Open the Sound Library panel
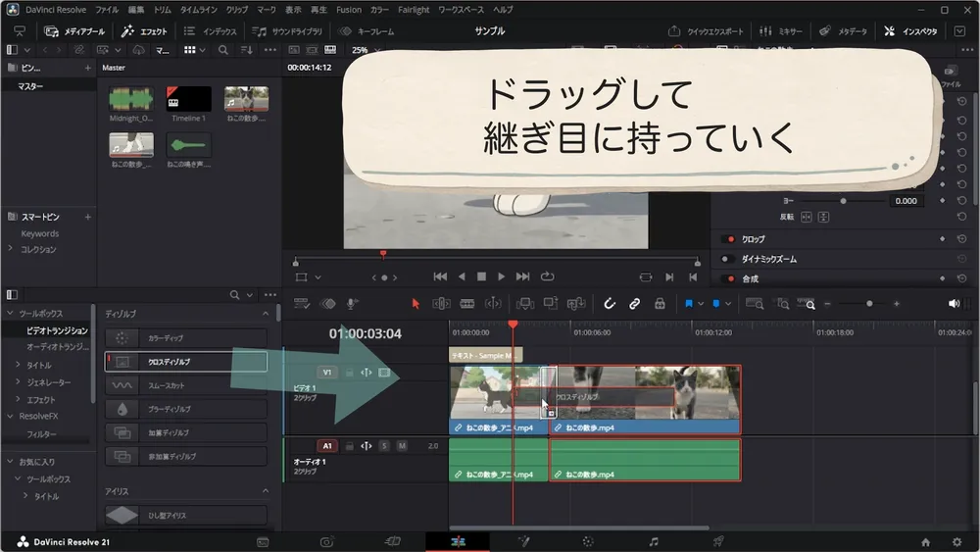Viewport: 980px width, 552px height. click(287, 31)
